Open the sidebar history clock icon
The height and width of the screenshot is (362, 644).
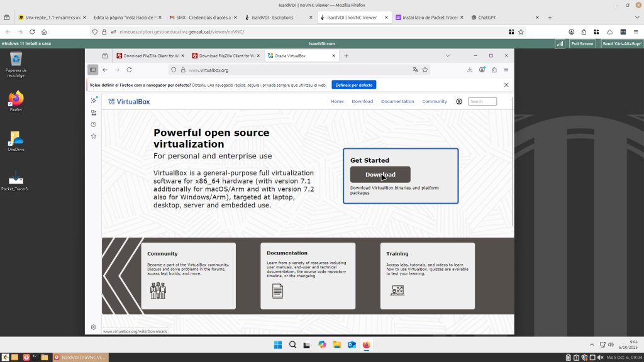pos(94,124)
